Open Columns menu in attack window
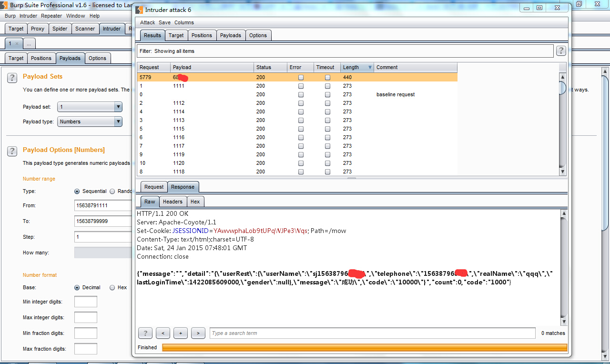Viewport: 610px width, 364px height. 184,22
